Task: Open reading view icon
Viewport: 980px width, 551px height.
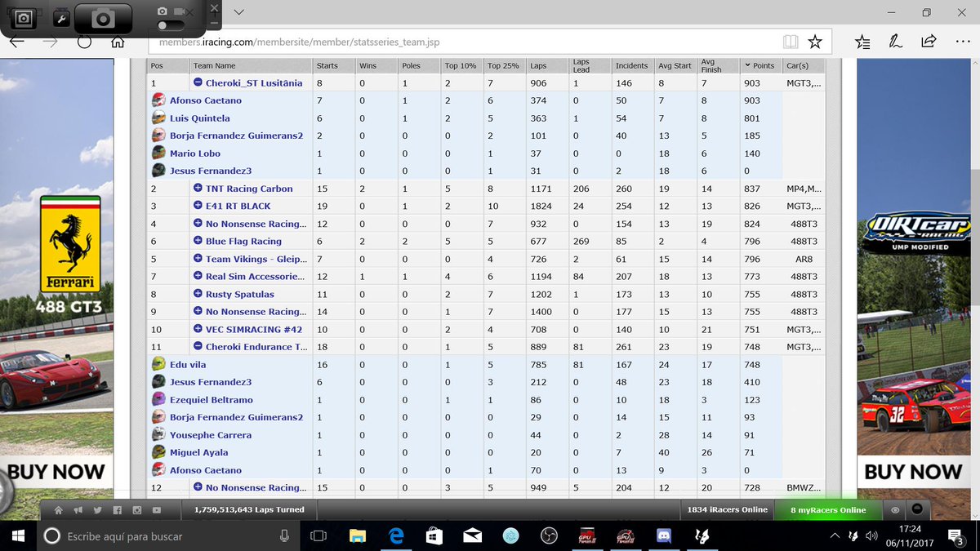Action: [x=790, y=42]
